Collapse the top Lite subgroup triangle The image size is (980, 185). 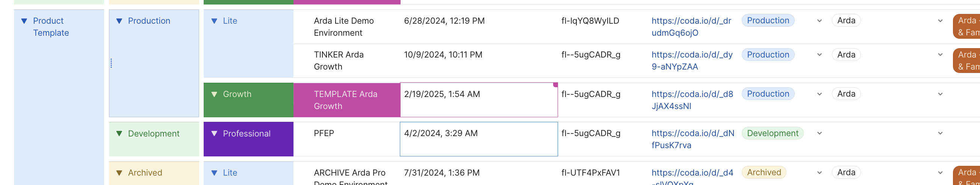214,21
